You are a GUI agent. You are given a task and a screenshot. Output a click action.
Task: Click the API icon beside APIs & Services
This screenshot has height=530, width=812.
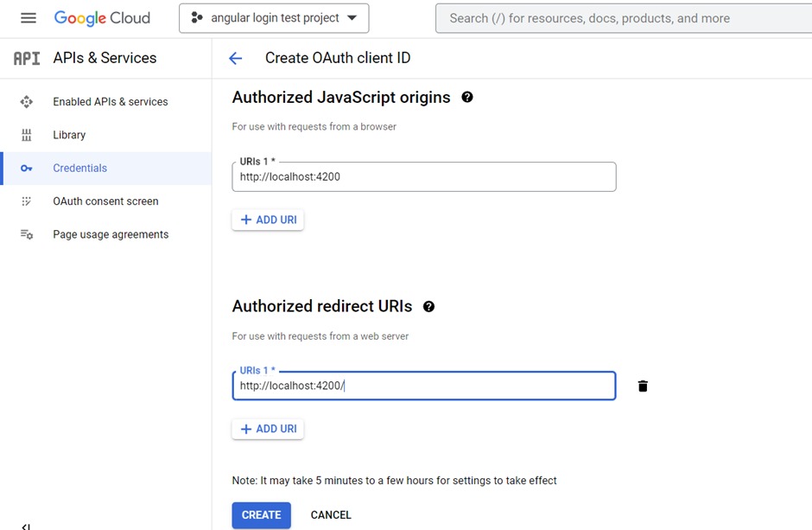point(27,58)
